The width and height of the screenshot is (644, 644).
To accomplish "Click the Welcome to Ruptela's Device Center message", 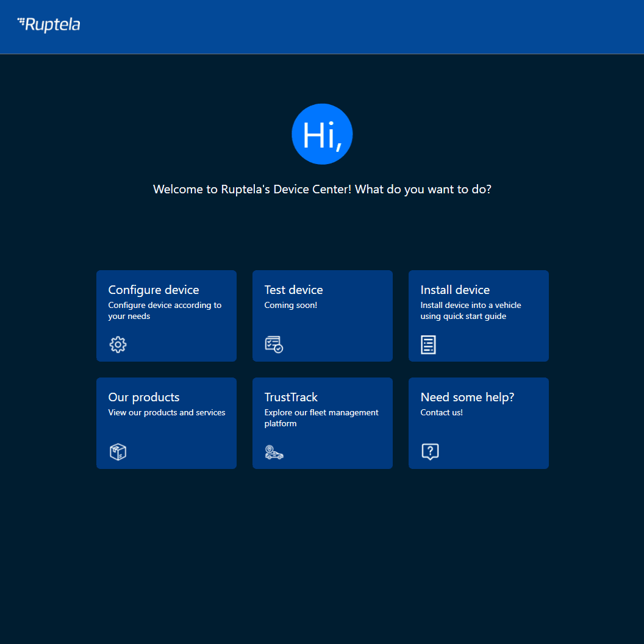I will coord(322,189).
